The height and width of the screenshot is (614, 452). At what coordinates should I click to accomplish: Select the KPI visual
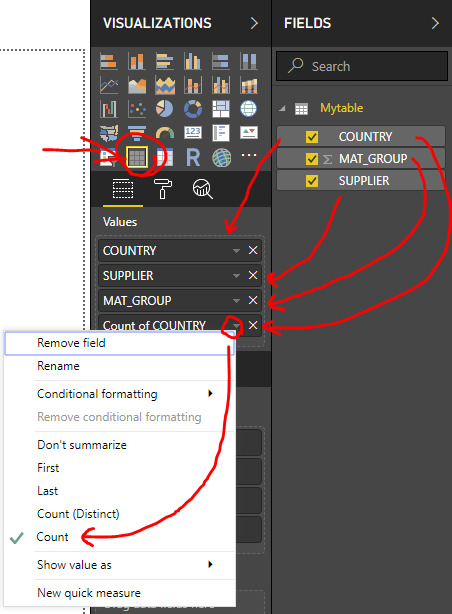[249, 133]
